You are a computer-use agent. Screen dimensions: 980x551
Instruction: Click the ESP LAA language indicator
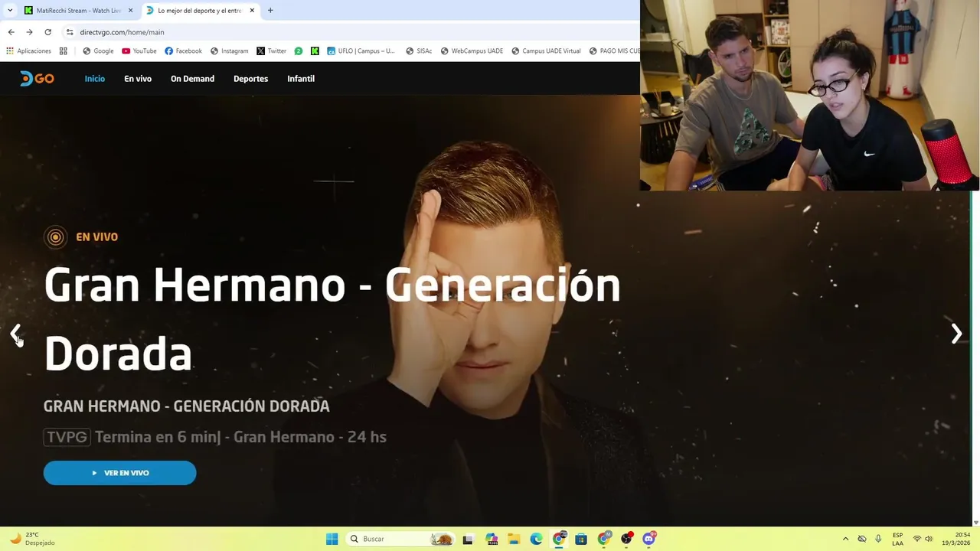coord(898,539)
